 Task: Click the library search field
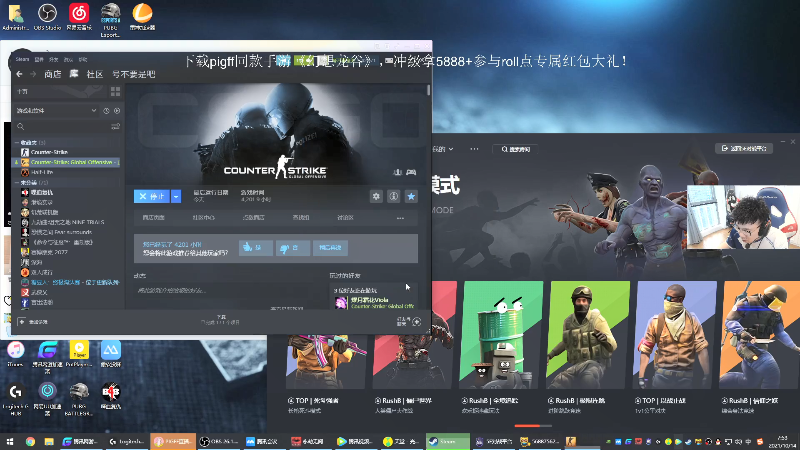tap(62, 127)
